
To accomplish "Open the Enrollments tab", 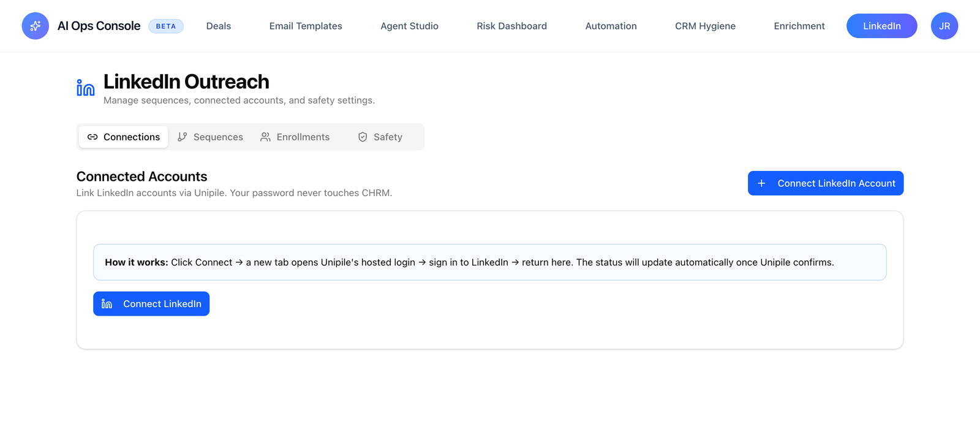I will point(295,137).
